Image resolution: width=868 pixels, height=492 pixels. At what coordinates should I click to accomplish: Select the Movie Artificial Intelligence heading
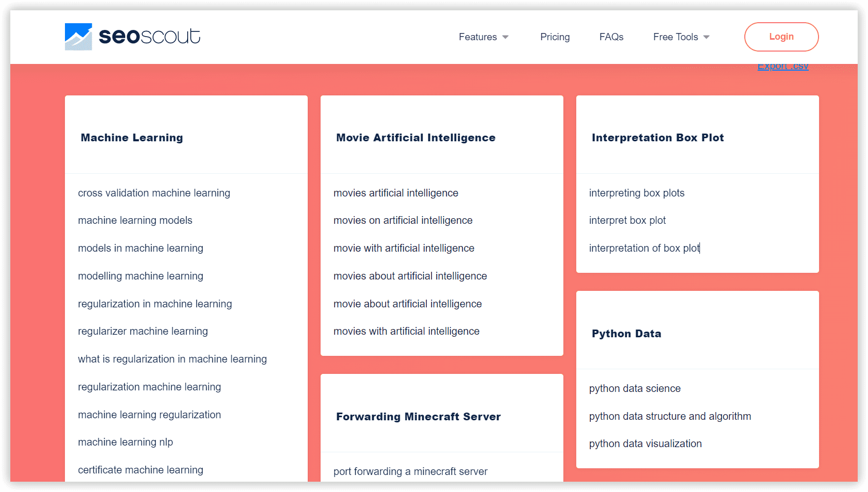tap(415, 138)
